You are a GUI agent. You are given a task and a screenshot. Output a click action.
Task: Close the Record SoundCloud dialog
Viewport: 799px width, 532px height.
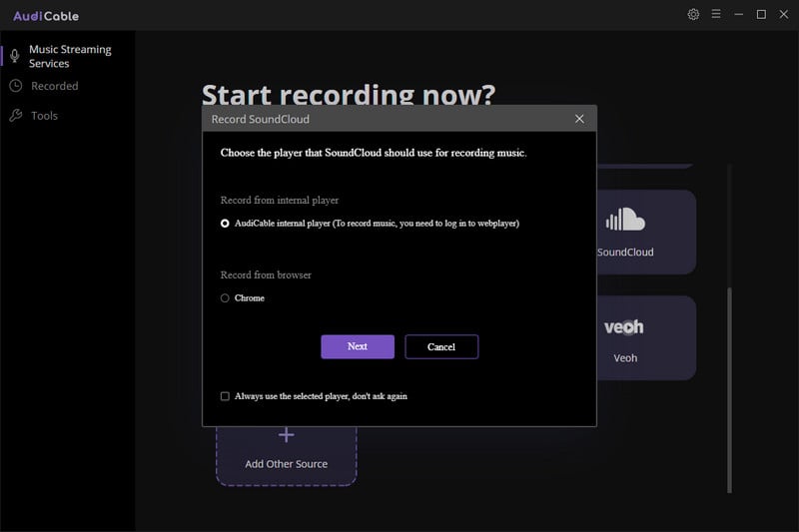(579, 119)
